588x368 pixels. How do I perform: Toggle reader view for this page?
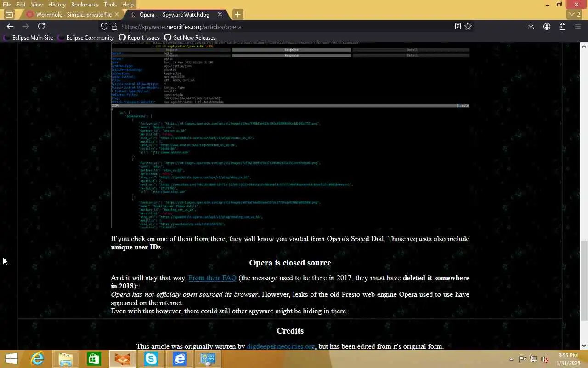coord(458,27)
